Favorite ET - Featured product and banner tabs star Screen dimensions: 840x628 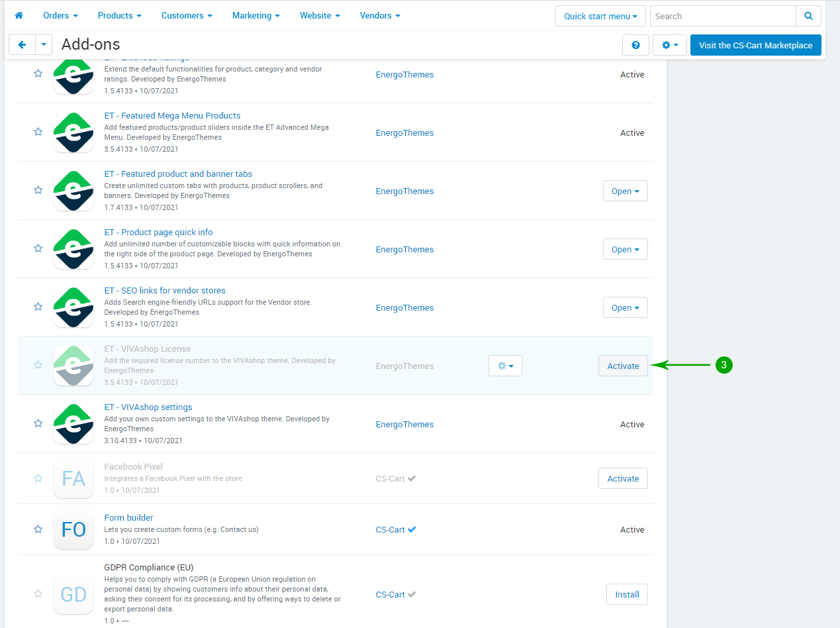tap(38, 190)
